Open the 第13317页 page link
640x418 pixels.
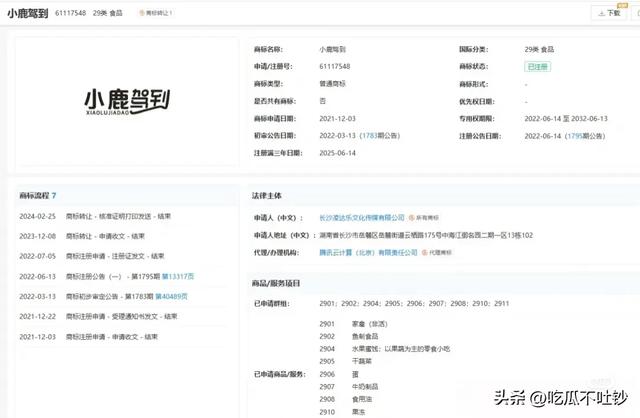(178, 276)
